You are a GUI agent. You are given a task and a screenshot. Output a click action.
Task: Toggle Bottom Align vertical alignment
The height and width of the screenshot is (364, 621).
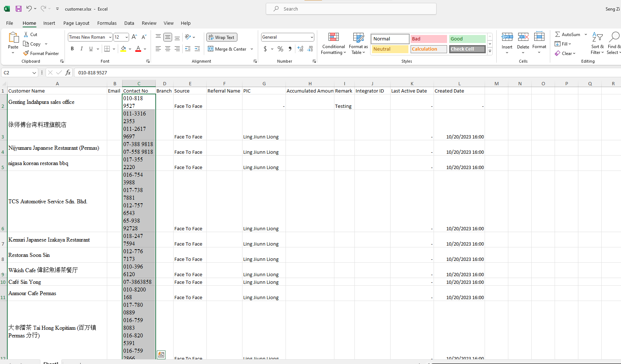pos(177,37)
